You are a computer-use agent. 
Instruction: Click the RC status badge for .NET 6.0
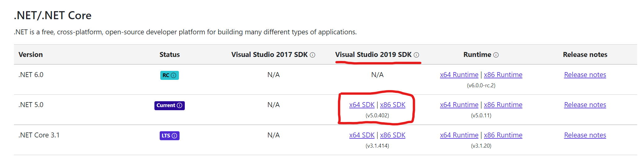[169, 75]
